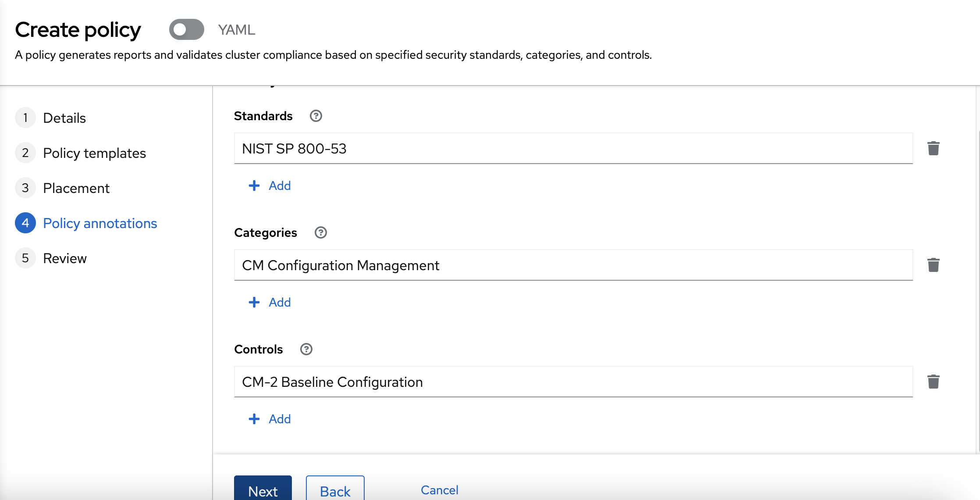Image resolution: width=980 pixels, height=500 pixels.
Task: Add another standard under Standards
Action: pyautogui.click(x=270, y=186)
